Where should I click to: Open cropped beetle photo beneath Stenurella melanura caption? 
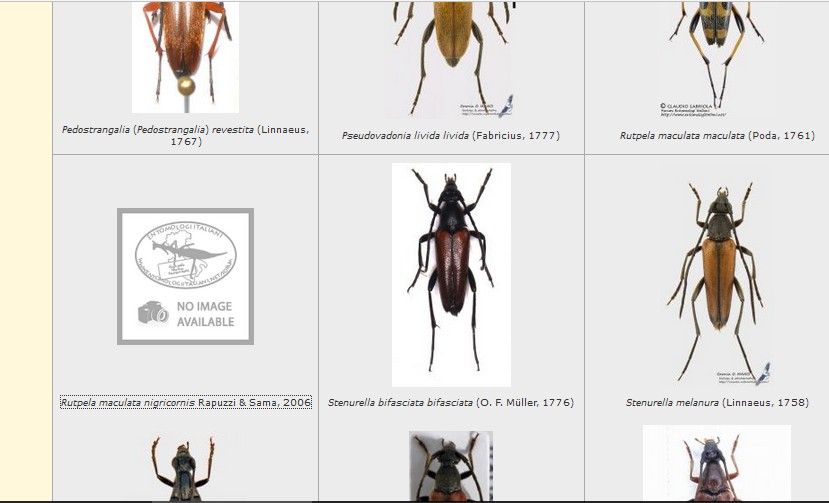716,464
